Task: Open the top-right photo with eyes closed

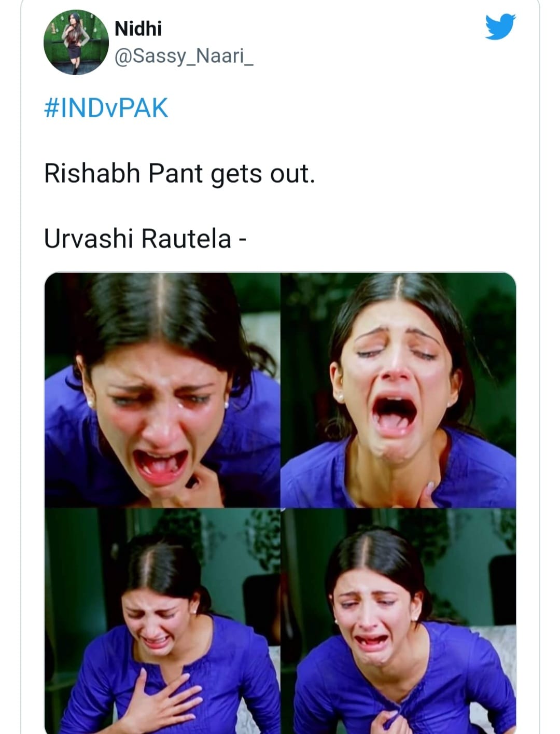Action: [x=398, y=390]
